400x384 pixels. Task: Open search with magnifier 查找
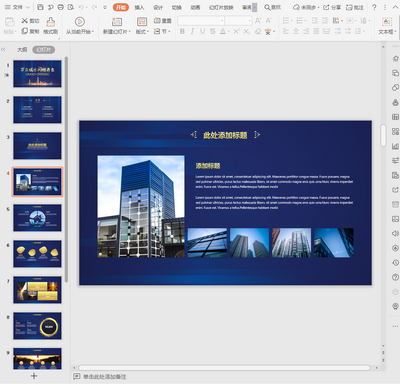point(272,7)
